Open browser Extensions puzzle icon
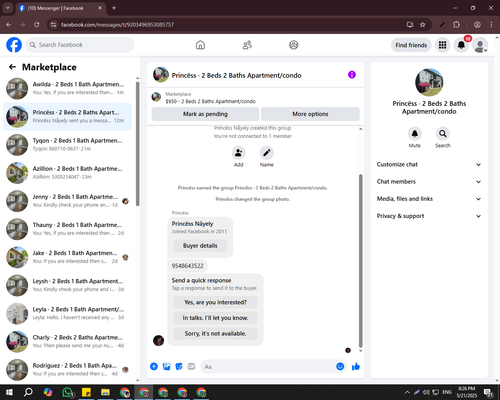Image resolution: width=500 pixels, height=400 pixels. (456, 25)
